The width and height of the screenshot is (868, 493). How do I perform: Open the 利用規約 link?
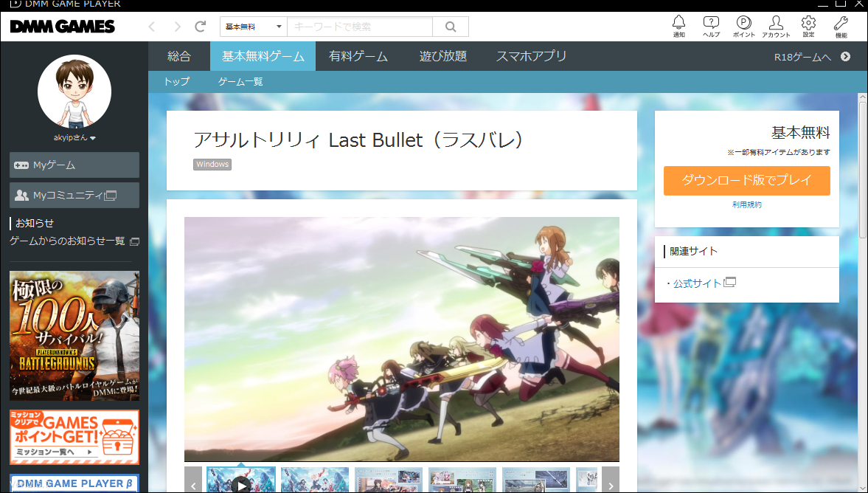point(747,204)
